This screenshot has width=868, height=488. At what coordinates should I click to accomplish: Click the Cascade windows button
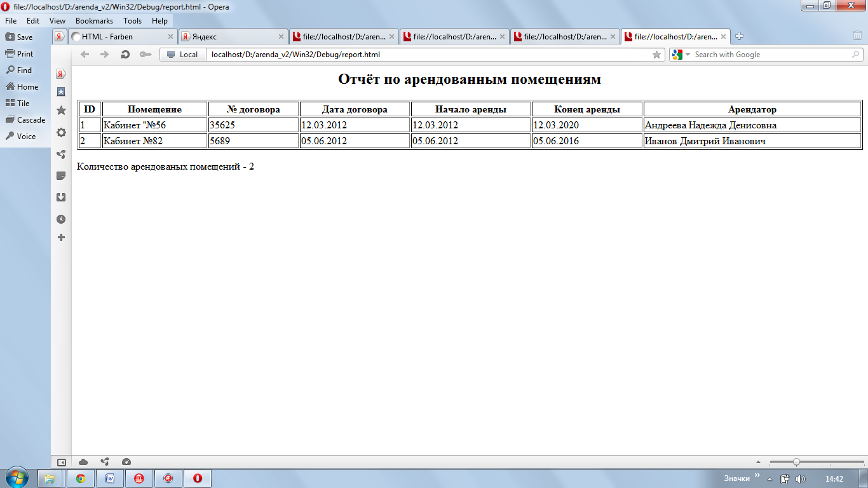[25, 120]
